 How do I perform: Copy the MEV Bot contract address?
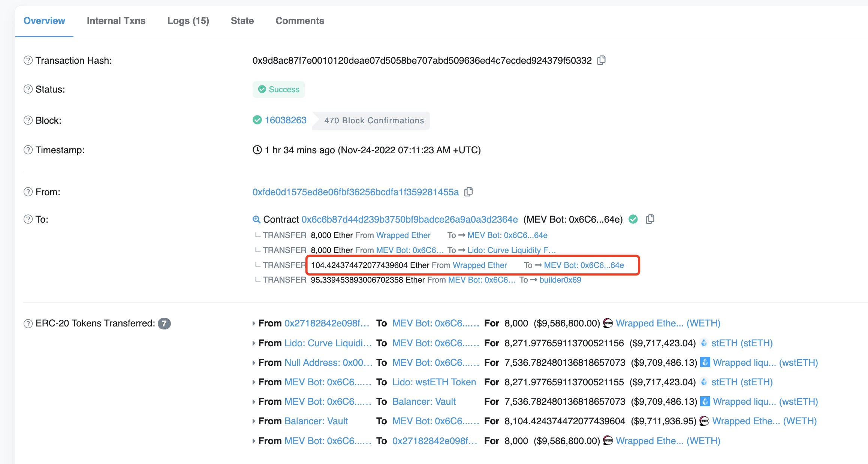coord(651,219)
